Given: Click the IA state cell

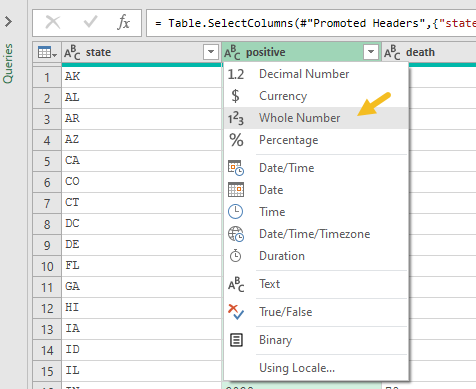Looking at the screenshot, I should click(142, 329).
